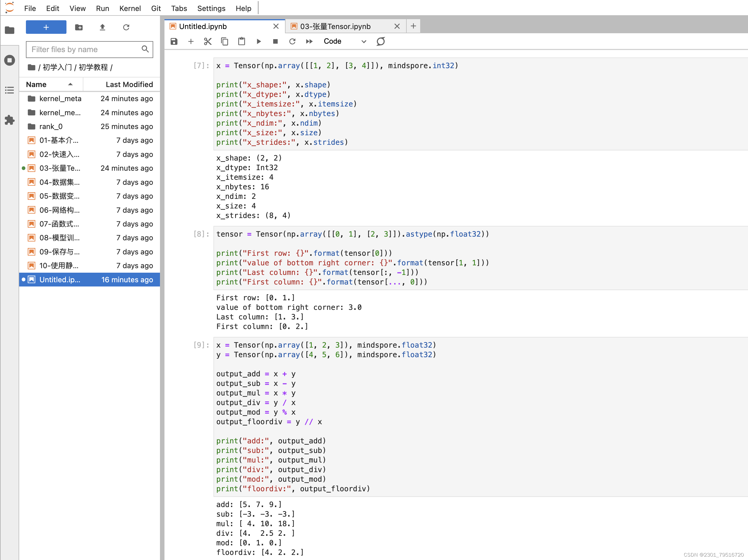Sort files by Name column header
748x560 pixels.
(36, 84)
